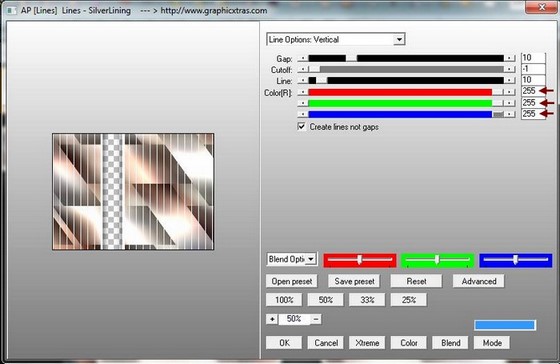Viewport: 560px width, 364px height.
Task: Adjust the red blend slider
Action: 360,260
